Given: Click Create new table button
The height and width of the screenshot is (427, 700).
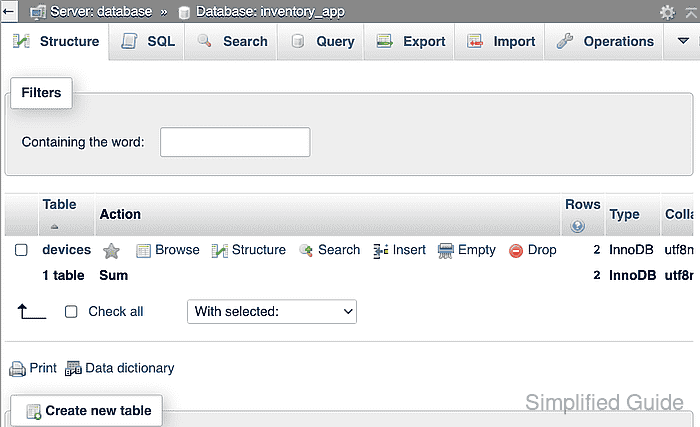Looking at the screenshot, I should [x=87, y=410].
